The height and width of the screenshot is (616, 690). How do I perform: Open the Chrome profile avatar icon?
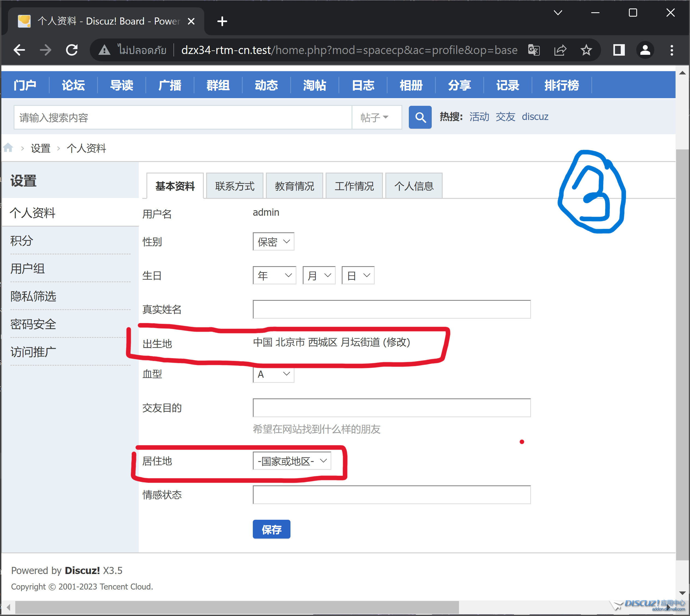[645, 50]
